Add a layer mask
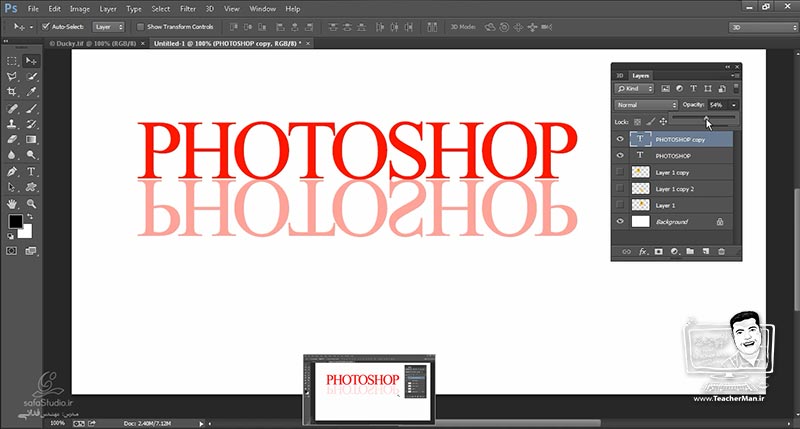The height and width of the screenshot is (429, 800). (659, 252)
